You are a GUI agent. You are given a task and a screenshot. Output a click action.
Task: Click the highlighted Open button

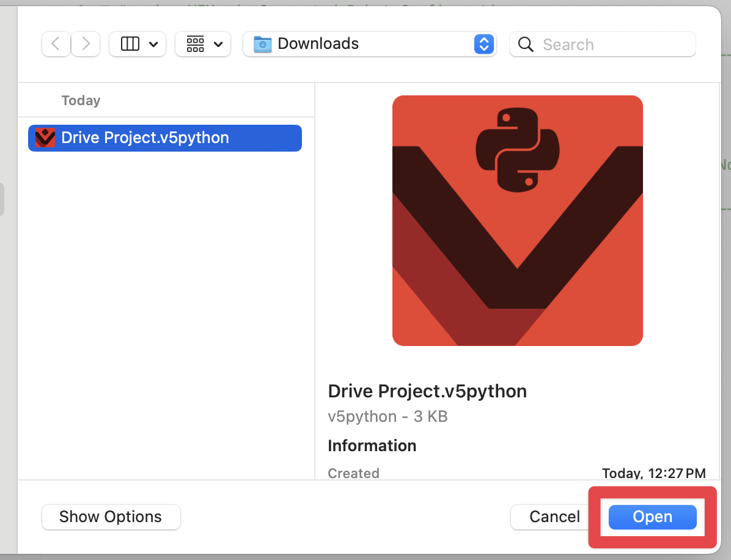[652, 517]
